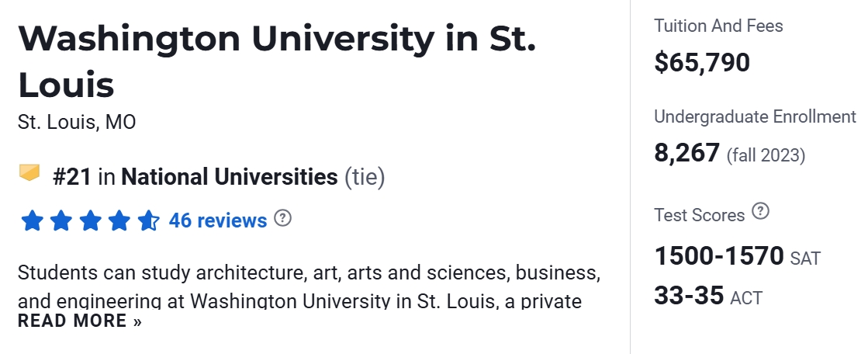868x354 pixels.
Task: Open the National Universities ranking link
Action: pyautogui.click(x=230, y=177)
